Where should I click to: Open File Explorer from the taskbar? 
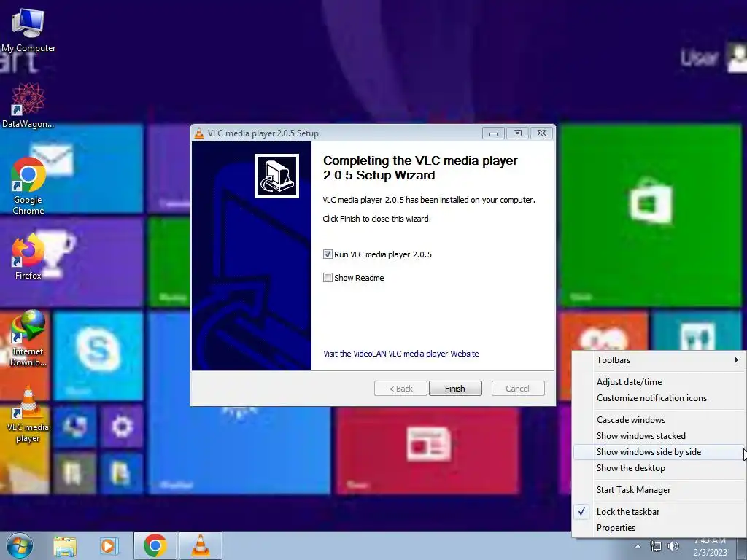(x=65, y=545)
